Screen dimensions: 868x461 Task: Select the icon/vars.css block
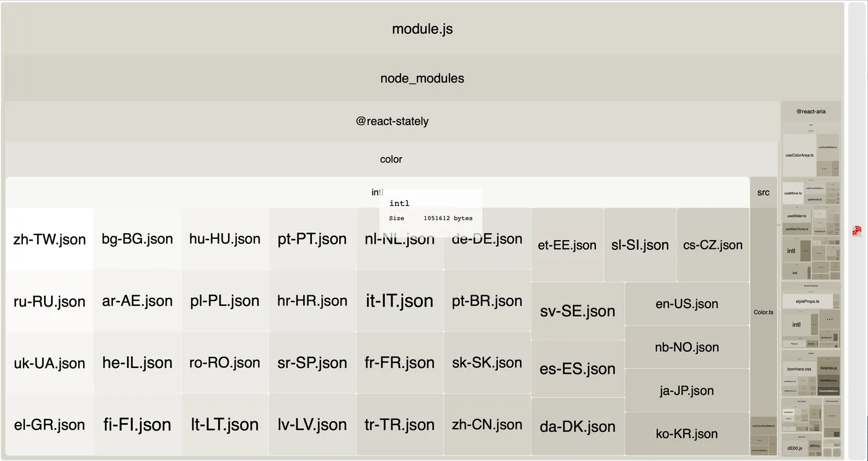(799, 369)
